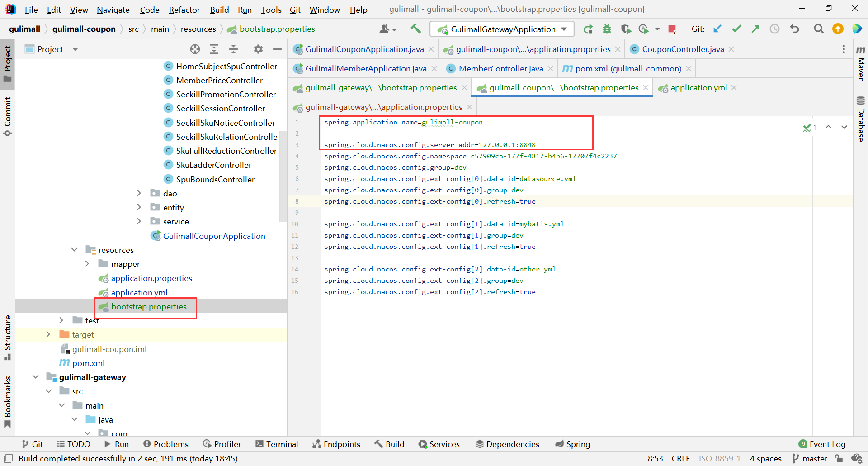Viewport: 868px width, 466px height.
Task: Update project via Git blue arrow
Action: tap(717, 29)
